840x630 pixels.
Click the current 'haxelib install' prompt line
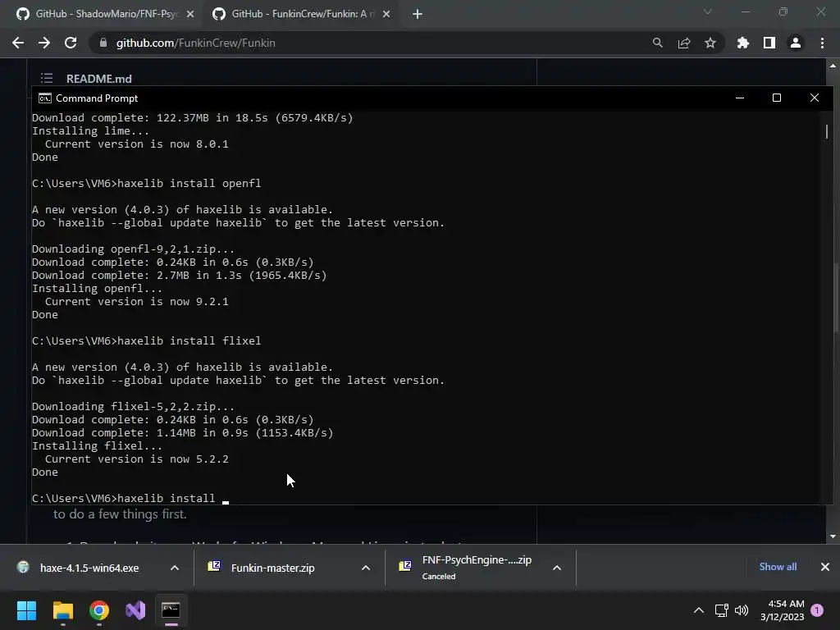pyautogui.click(x=130, y=498)
